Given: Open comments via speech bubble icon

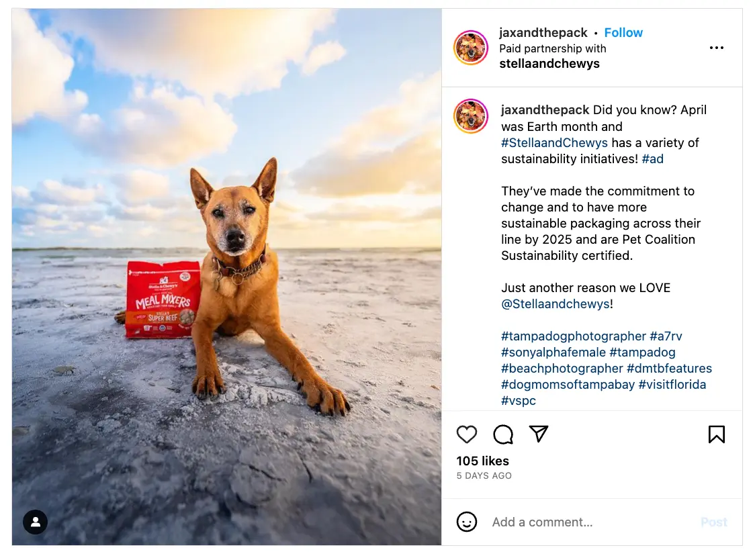Looking at the screenshot, I should pos(502,434).
